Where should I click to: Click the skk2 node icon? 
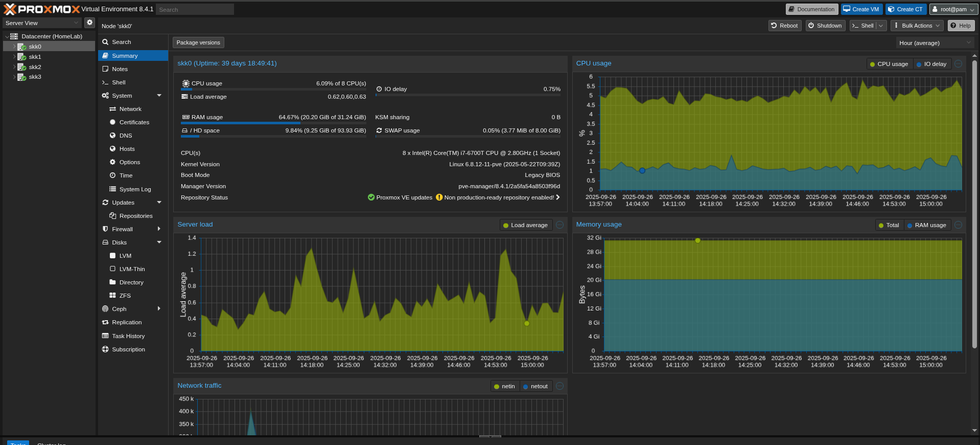coord(21,67)
